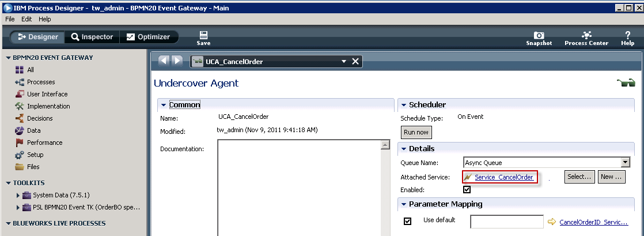Screen dimensions: 644x236
Task: Toggle the Enabled checkbox
Action: tap(467, 189)
